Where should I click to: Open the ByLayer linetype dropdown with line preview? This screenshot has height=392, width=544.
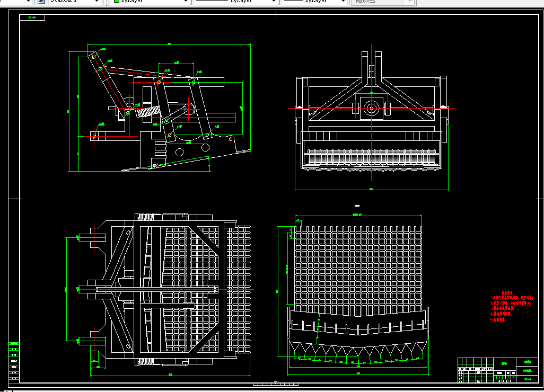coord(235,2)
